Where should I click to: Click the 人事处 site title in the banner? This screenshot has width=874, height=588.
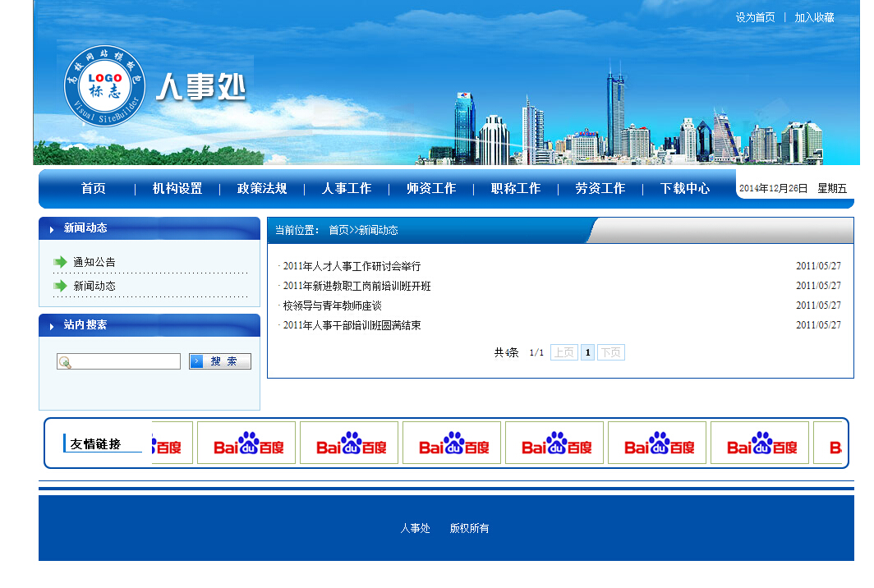200,88
